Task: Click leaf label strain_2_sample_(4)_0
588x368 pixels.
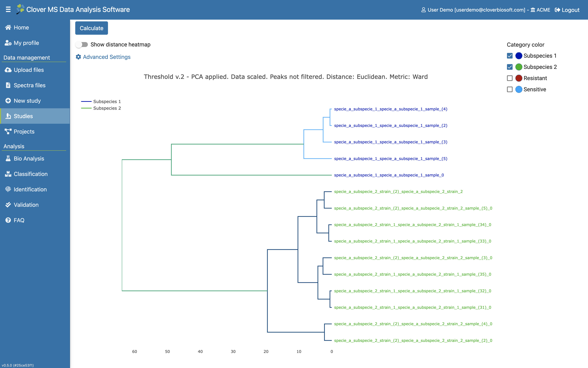Action: coord(413,324)
